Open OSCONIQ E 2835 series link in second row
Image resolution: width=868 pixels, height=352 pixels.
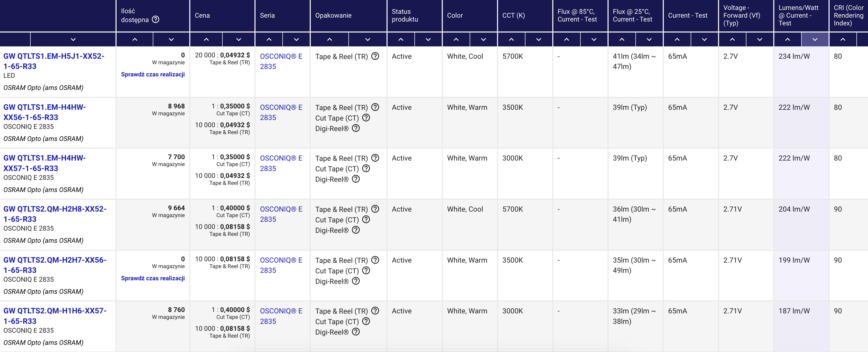(281, 112)
